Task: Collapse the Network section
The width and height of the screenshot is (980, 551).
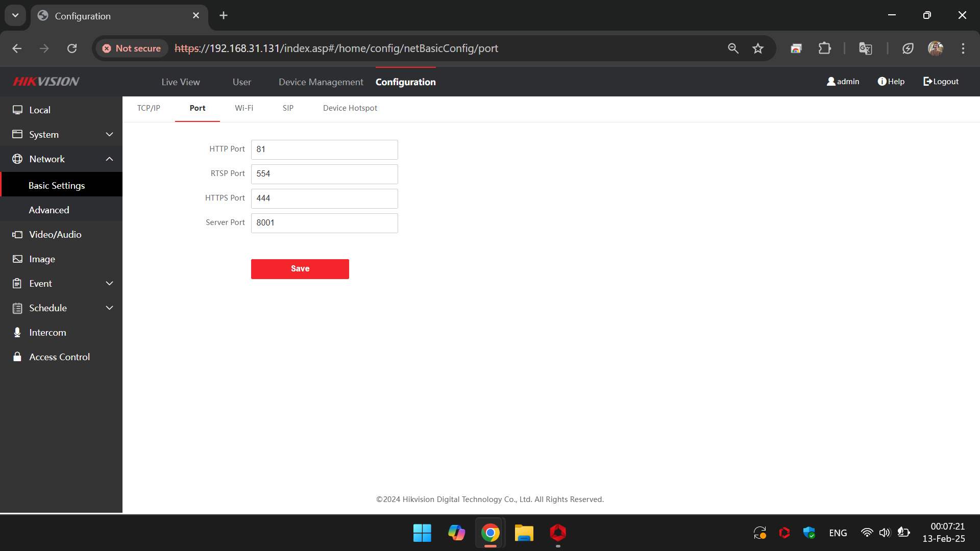Action: click(x=109, y=159)
